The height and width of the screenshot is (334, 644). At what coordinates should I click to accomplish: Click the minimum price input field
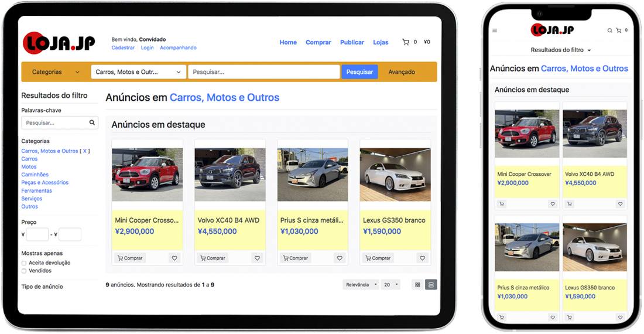tap(37, 234)
